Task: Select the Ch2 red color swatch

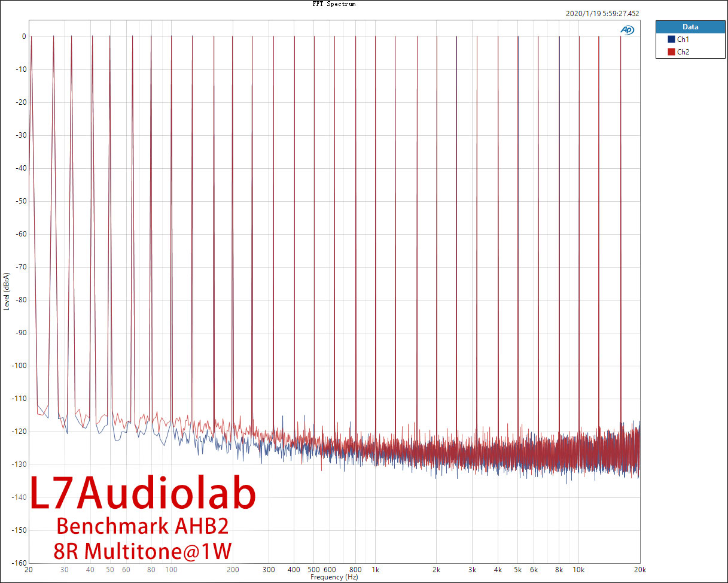Action: 671,52
